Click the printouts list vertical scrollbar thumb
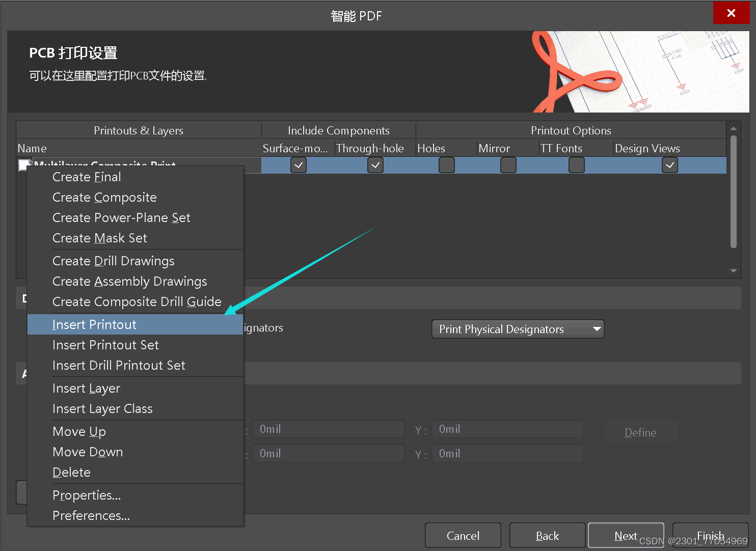The width and height of the screenshot is (756, 551). (734, 191)
